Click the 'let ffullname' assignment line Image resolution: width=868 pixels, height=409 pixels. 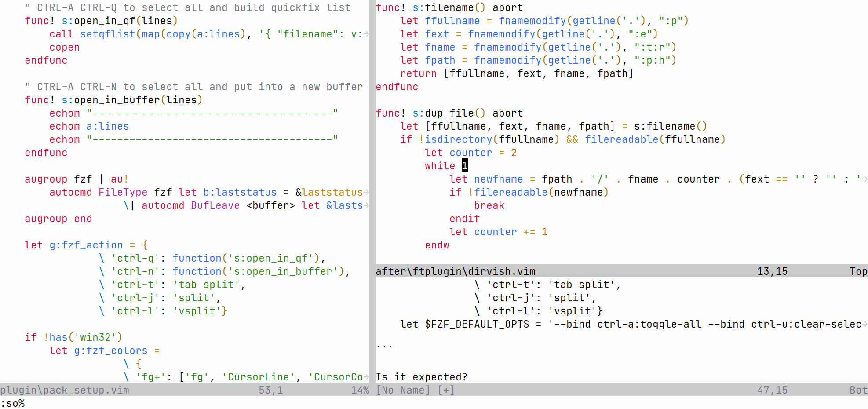(x=544, y=21)
